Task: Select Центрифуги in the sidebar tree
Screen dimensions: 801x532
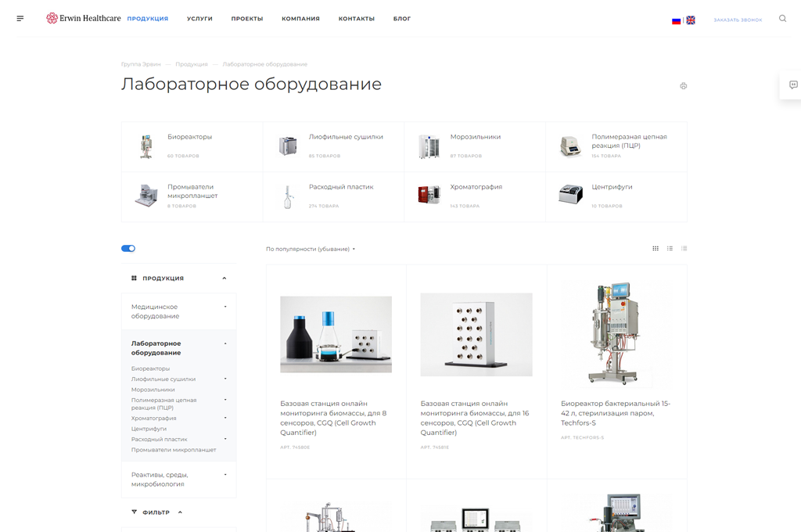Action: [x=149, y=429]
